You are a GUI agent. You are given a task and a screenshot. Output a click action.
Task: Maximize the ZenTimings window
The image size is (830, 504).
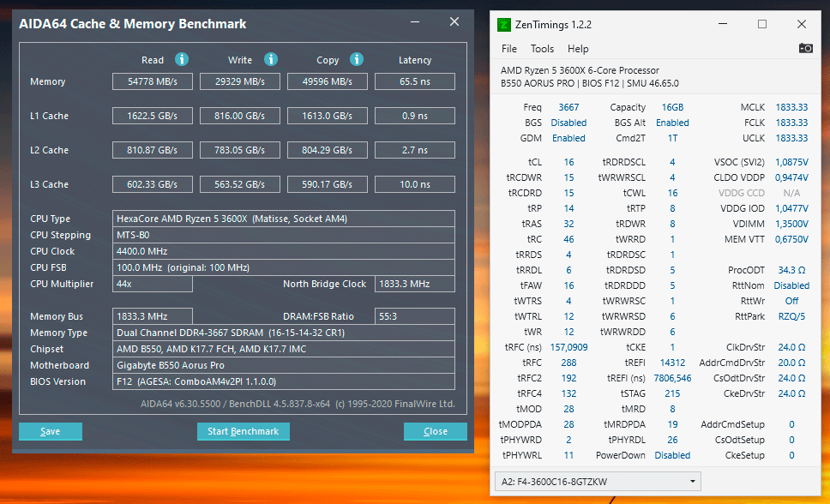(762, 24)
